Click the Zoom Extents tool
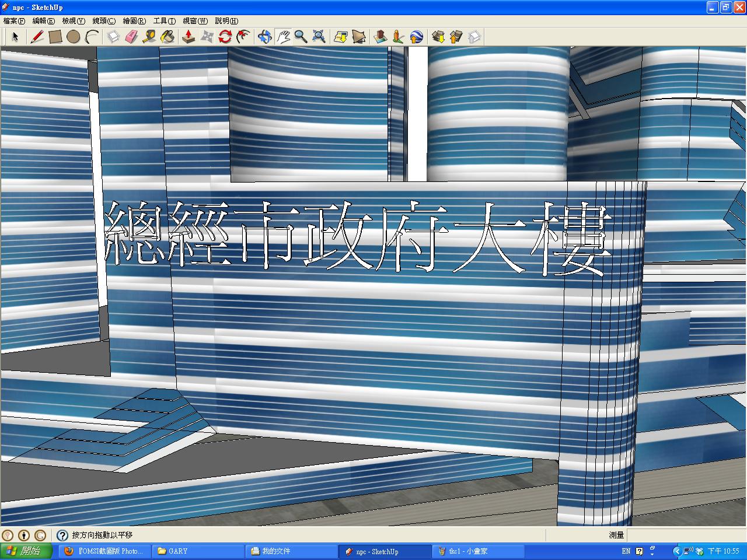Viewport: 747px width, 560px height. pyautogui.click(x=319, y=37)
